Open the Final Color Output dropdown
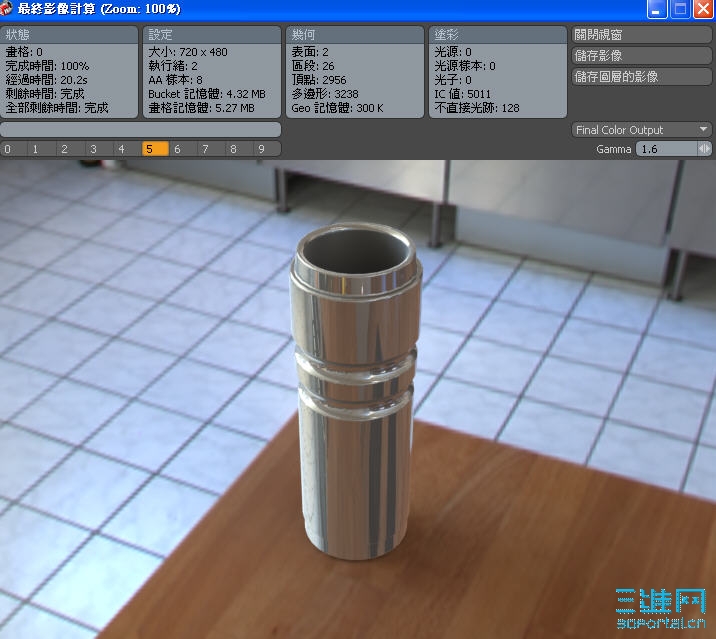The width and height of the screenshot is (716, 639). tap(642, 130)
